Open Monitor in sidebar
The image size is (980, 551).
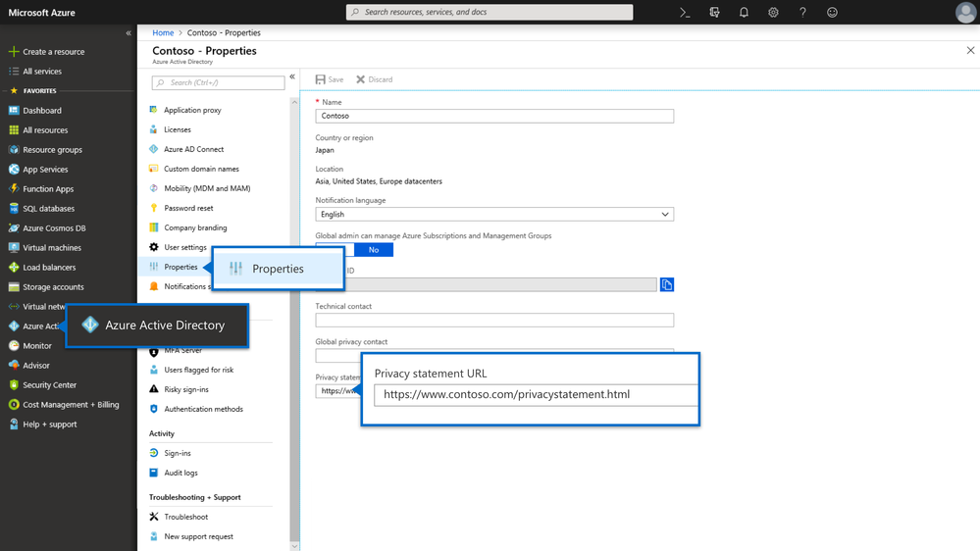tap(30, 345)
